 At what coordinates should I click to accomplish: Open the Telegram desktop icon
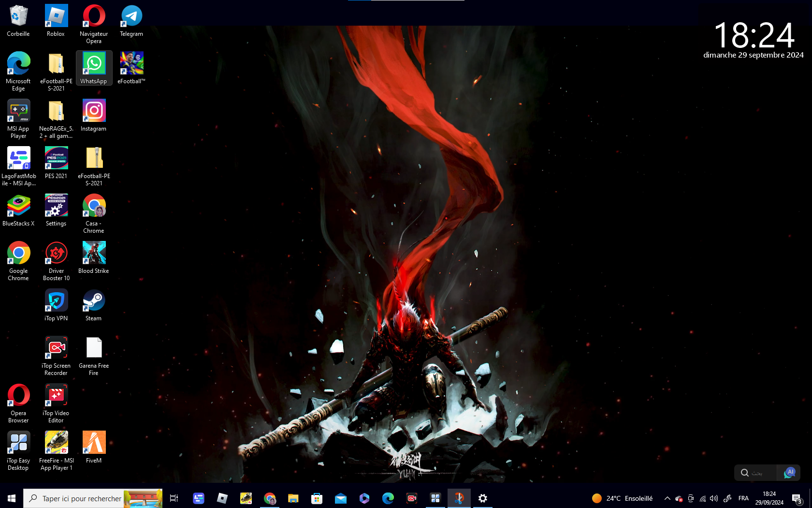tap(131, 21)
